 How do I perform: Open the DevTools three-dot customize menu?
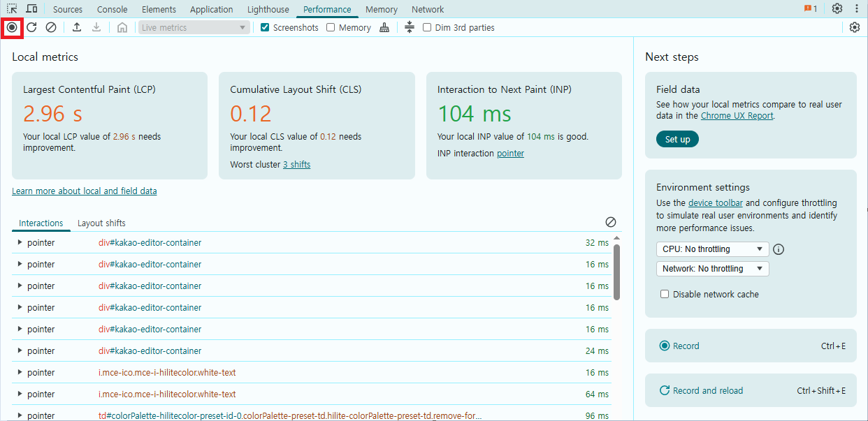tap(857, 8)
